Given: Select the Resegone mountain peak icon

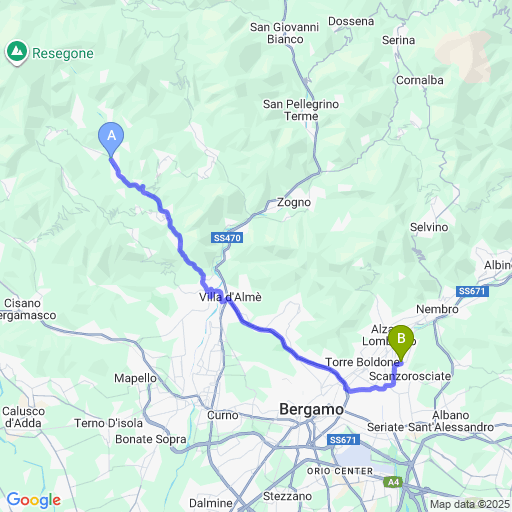Looking at the screenshot, I should 17,53.
